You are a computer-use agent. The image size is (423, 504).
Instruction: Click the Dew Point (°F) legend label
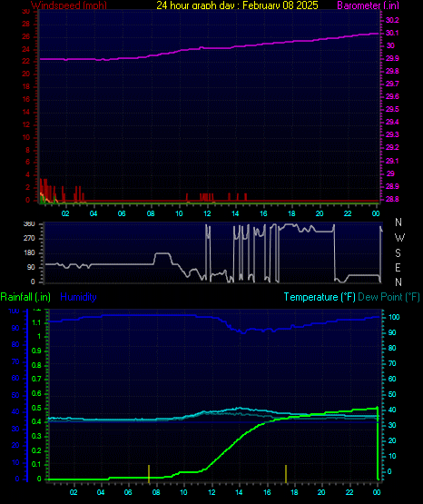389,297
